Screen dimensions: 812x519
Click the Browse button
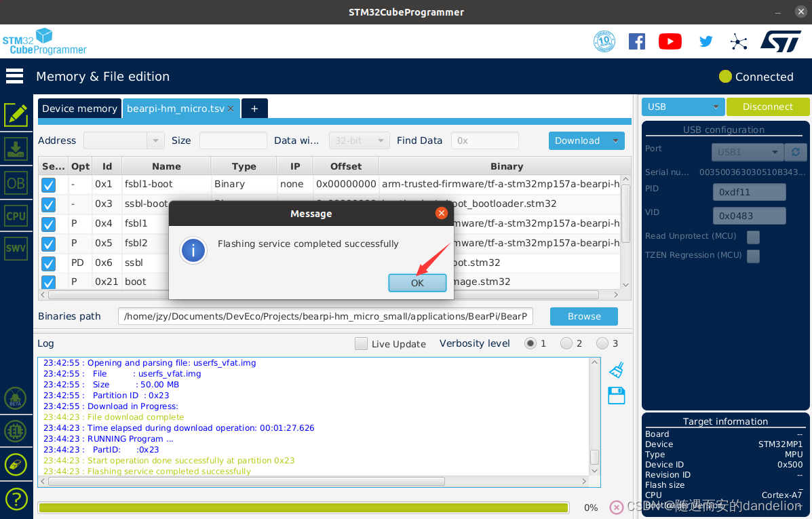pos(584,316)
